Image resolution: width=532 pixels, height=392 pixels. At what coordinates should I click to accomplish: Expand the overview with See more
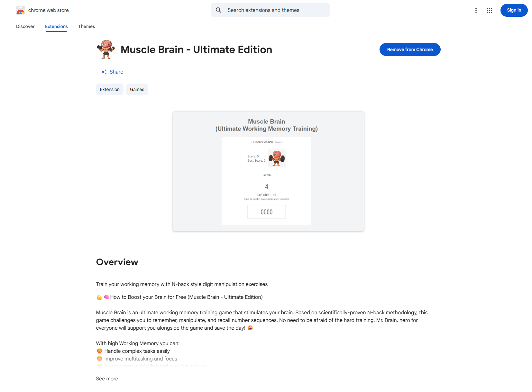[107, 379]
